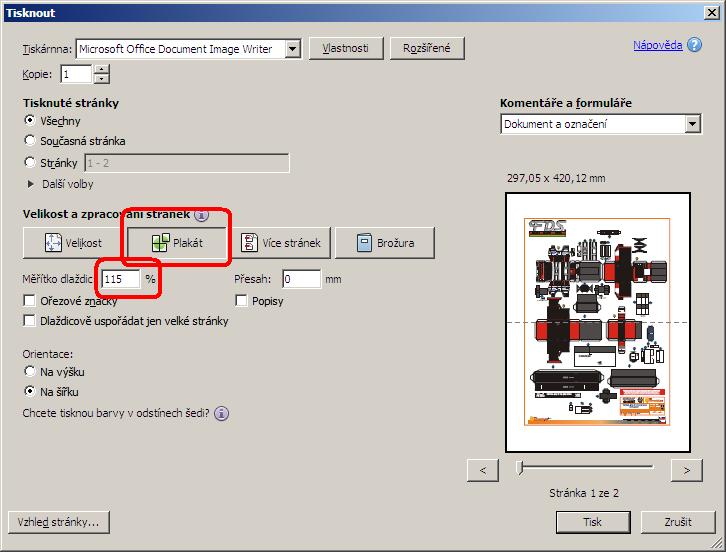Image resolution: width=726 pixels, height=552 pixels.
Task: Select the Současná stránka radio button
Action: click(x=30, y=141)
